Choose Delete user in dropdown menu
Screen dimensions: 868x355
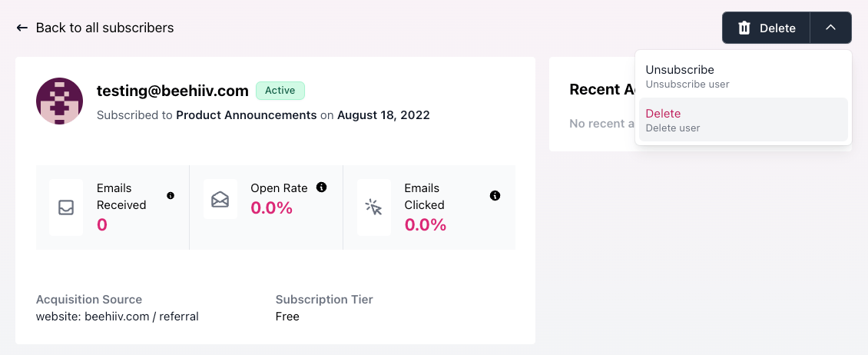pos(743,120)
